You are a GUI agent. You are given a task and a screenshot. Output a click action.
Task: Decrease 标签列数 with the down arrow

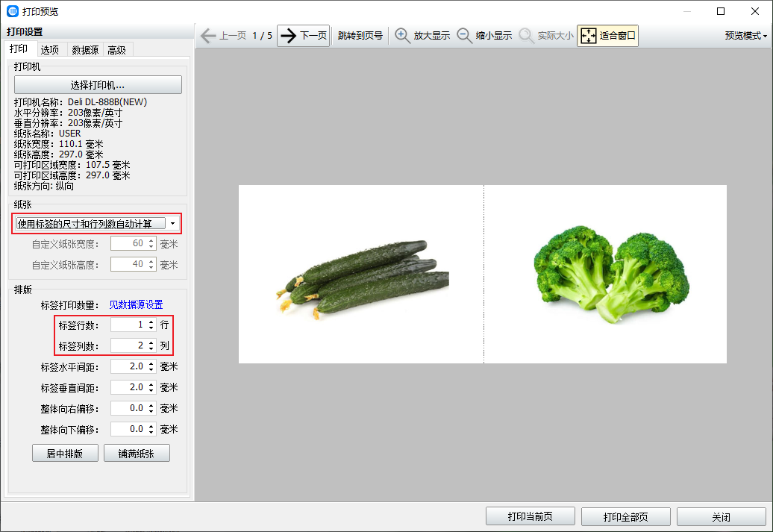tap(151, 348)
